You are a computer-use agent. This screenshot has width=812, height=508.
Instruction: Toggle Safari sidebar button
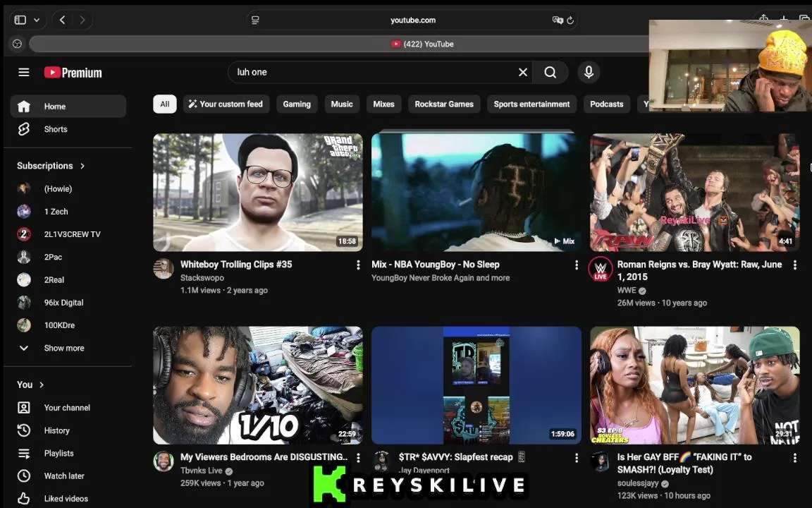coord(20,20)
